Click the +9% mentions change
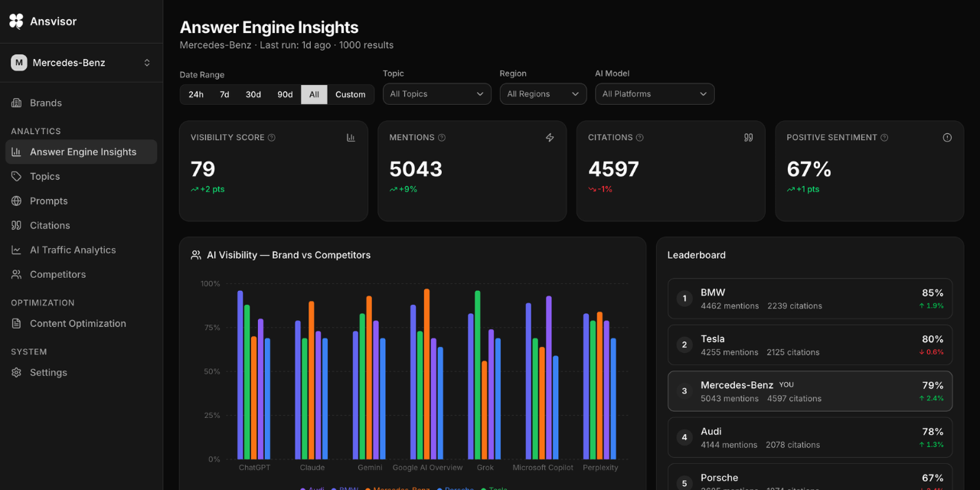 [x=403, y=189]
